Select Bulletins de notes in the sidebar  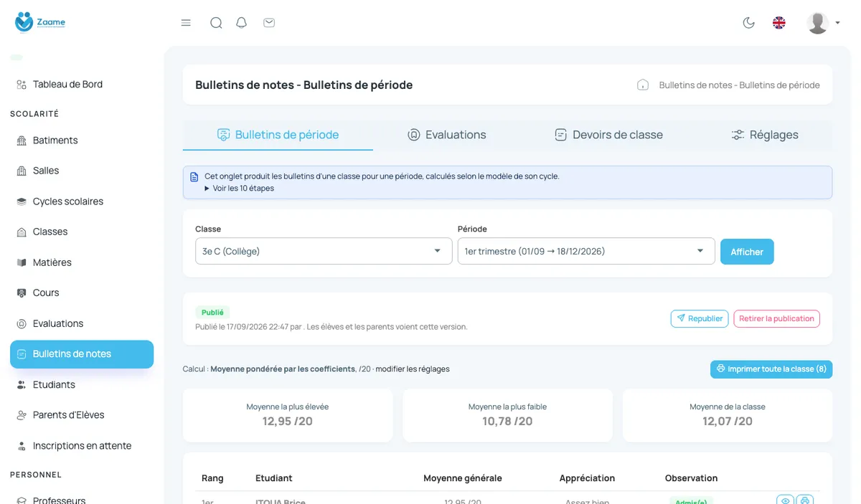pos(82,354)
